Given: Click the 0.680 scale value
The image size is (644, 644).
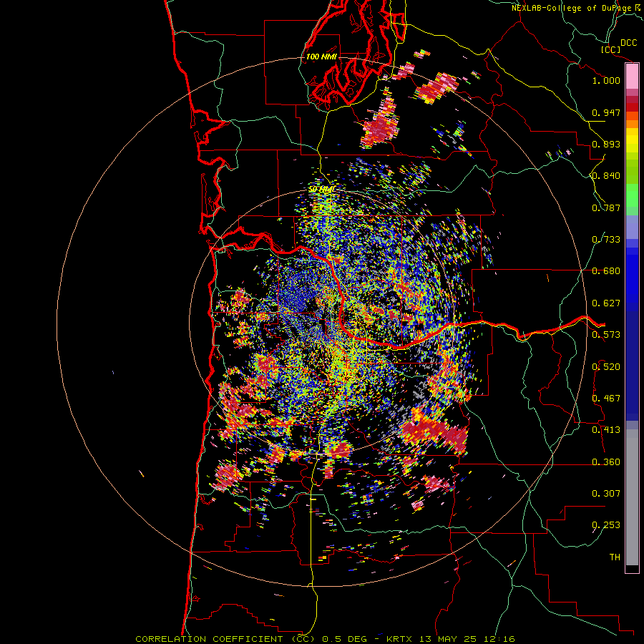Looking at the screenshot, I should (606, 271).
